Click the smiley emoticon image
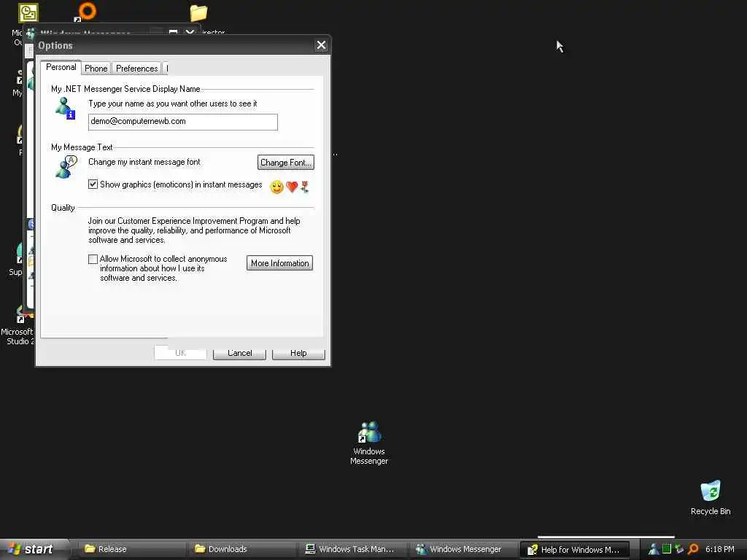Image resolution: width=747 pixels, height=560 pixels. point(276,187)
